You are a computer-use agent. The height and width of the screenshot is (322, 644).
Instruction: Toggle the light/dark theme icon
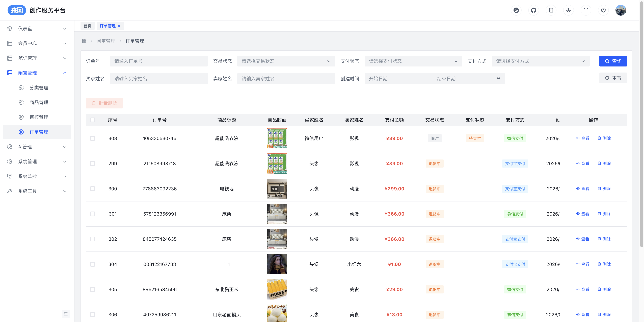pyautogui.click(x=568, y=10)
